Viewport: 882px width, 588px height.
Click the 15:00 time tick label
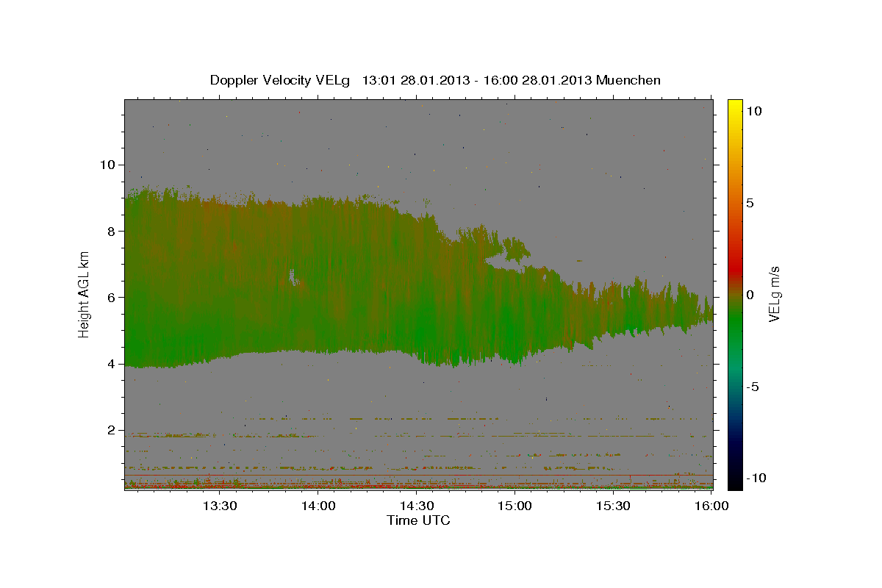515,506
